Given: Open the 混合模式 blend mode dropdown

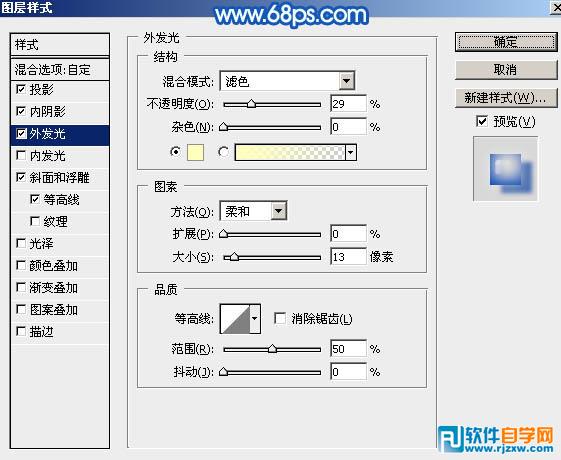Looking at the screenshot, I should point(287,81).
